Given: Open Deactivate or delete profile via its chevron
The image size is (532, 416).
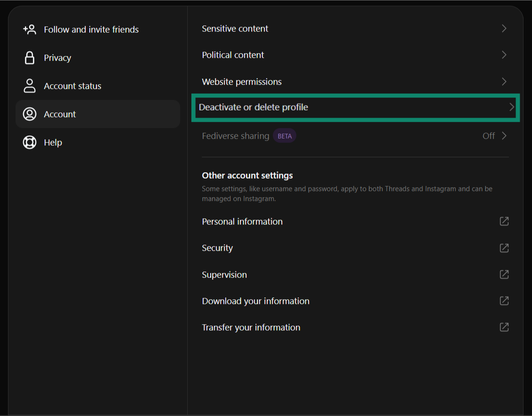Looking at the screenshot, I should tap(511, 107).
